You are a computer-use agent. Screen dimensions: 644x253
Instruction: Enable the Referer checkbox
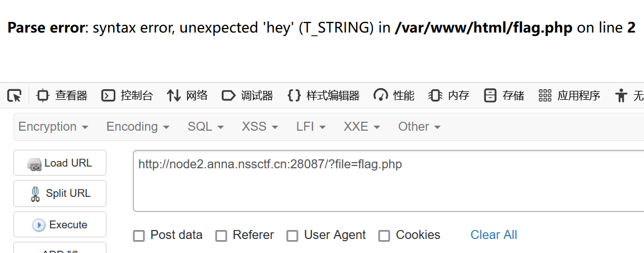221,236
